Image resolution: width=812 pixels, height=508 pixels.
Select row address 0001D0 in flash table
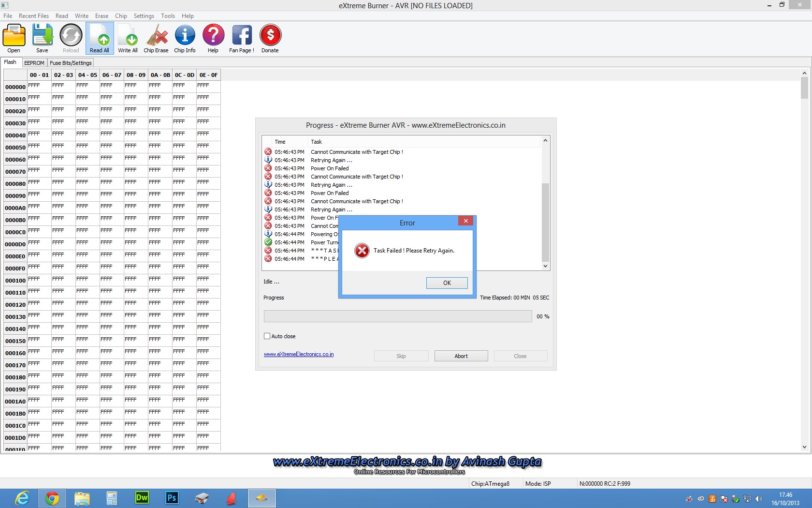[15, 438]
